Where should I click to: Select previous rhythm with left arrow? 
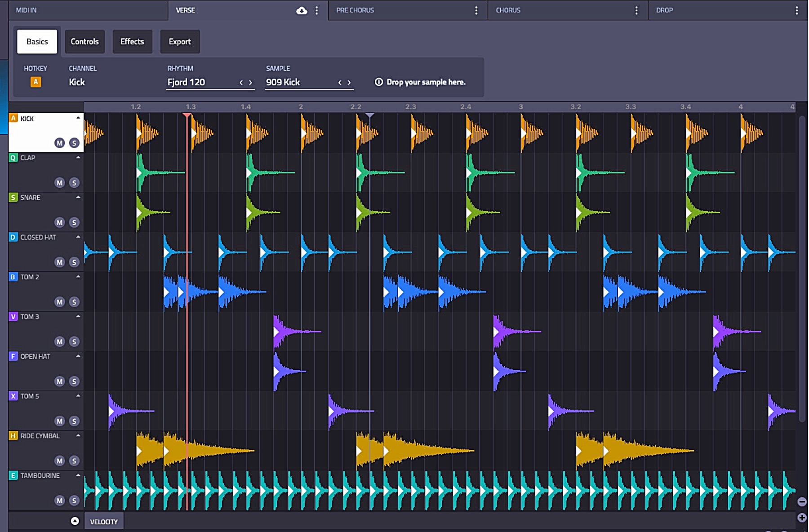(241, 82)
